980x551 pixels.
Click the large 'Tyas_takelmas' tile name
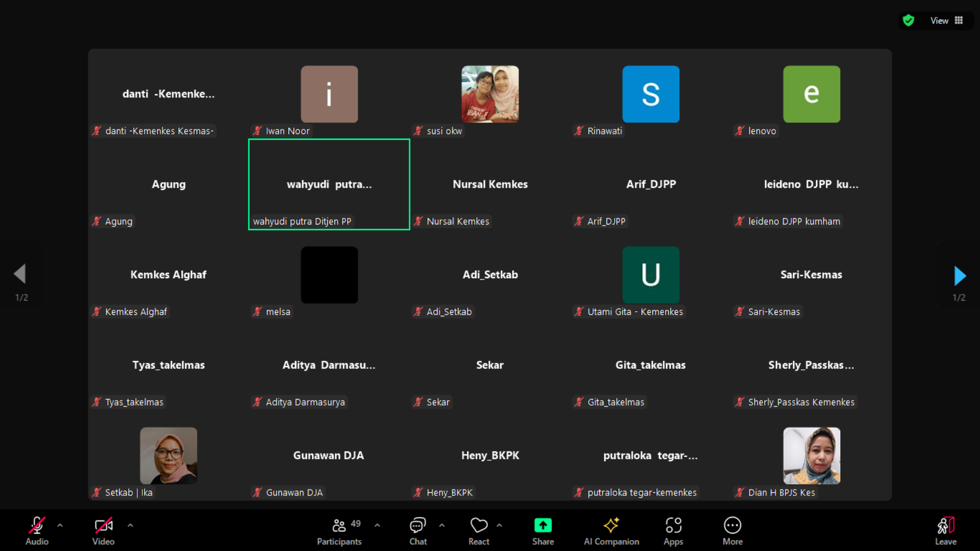pyautogui.click(x=168, y=365)
